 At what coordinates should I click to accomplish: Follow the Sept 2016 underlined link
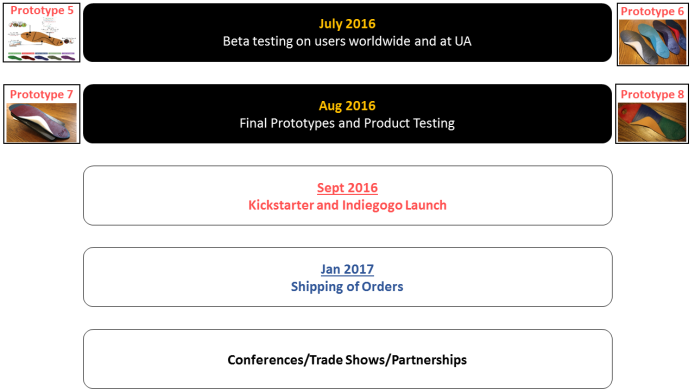tap(348, 188)
